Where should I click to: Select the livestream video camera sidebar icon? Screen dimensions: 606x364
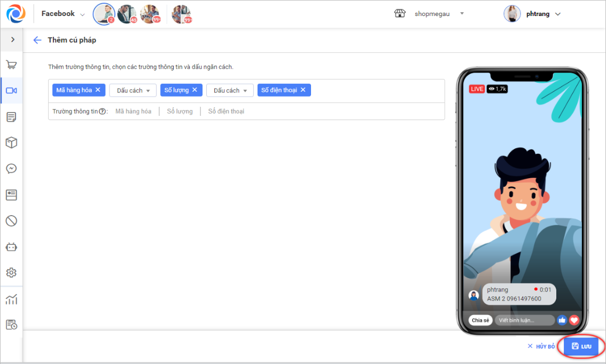pyautogui.click(x=11, y=90)
